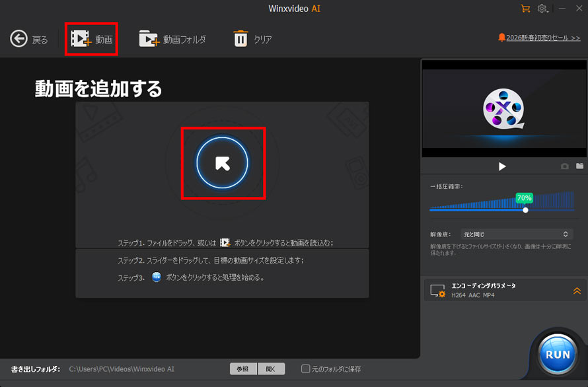Click the encoding parameter settings icon
Screen dimensions: 588x387
437,291
